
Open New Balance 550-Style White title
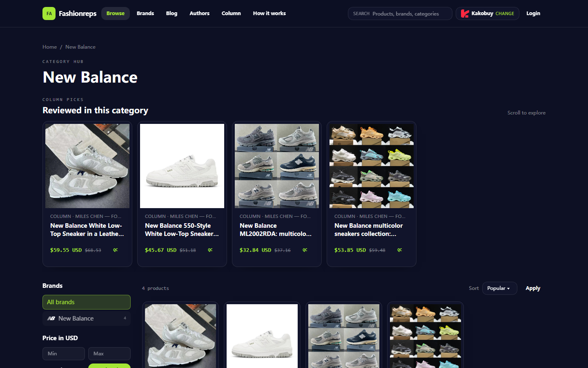[182, 230]
